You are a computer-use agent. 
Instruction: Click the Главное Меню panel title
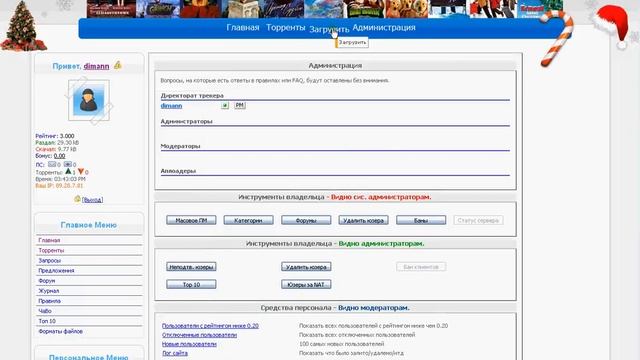coord(89,225)
